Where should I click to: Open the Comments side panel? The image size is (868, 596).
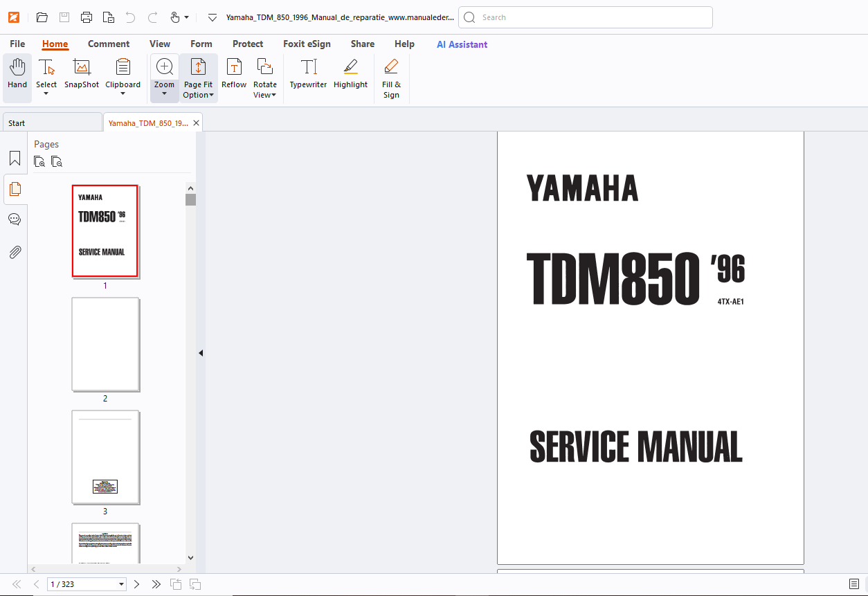pos(15,219)
